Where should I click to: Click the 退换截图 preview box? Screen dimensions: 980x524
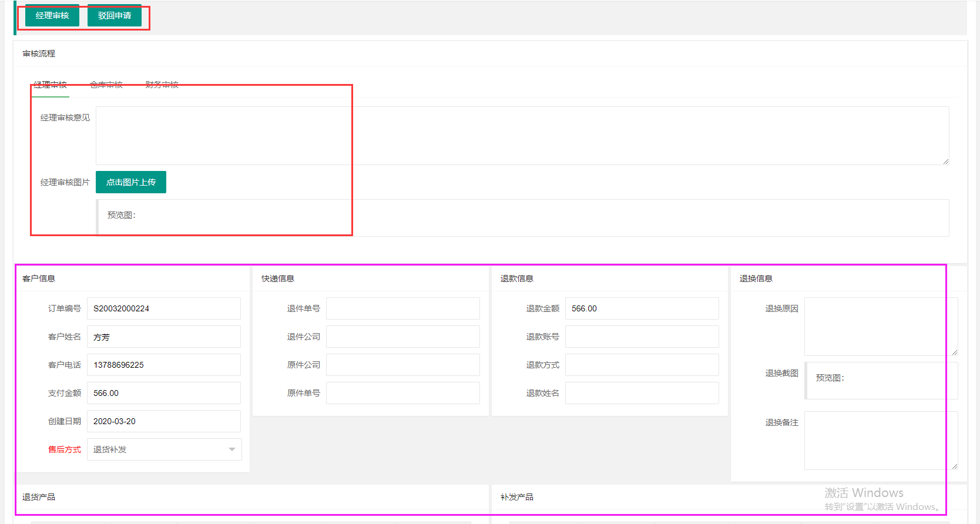pyautogui.click(x=881, y=381)
